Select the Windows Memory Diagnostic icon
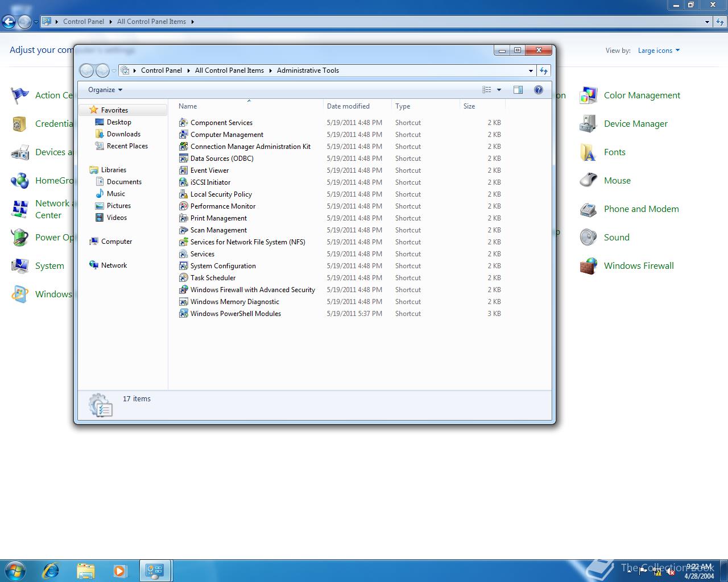Viewport: 728px width, 582px height. click(x=183, y=302)
